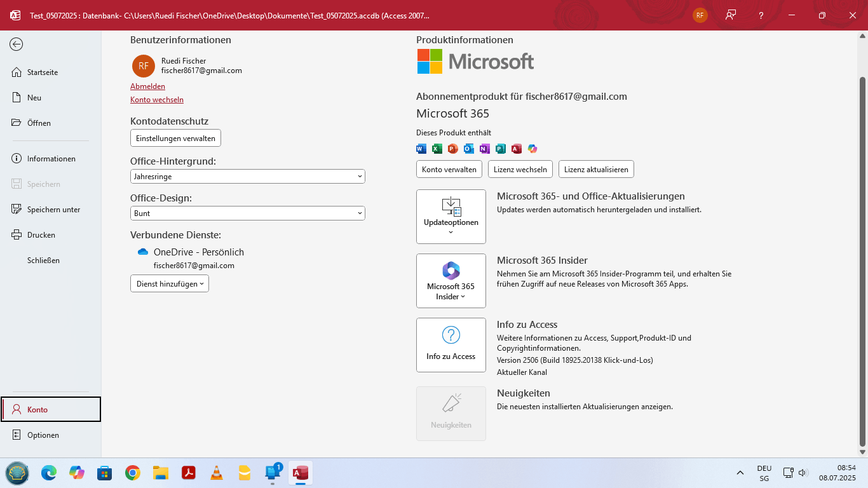868x488 pixels.
Task: Expand the Dienst hinzufügen dropdown
Action: click(170, 284)
